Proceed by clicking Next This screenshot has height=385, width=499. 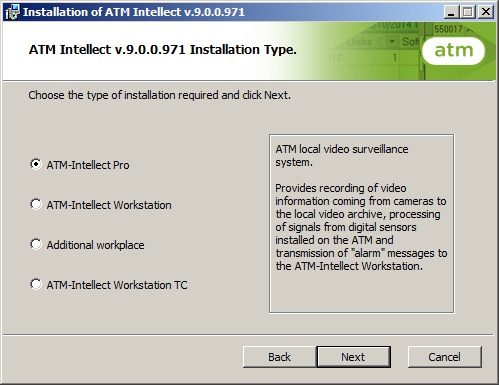[x=353, y=357]
